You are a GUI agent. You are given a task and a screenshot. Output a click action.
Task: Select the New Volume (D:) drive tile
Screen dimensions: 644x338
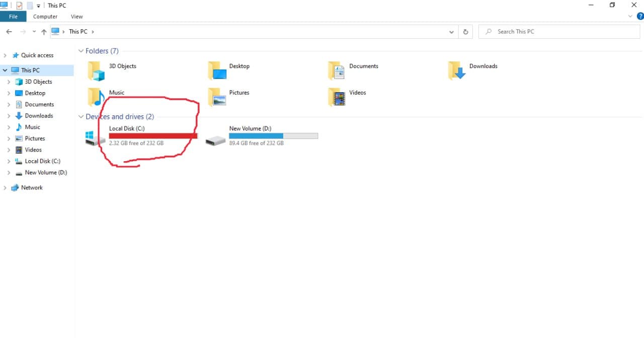pyautogui.click(x=262, y=136)
